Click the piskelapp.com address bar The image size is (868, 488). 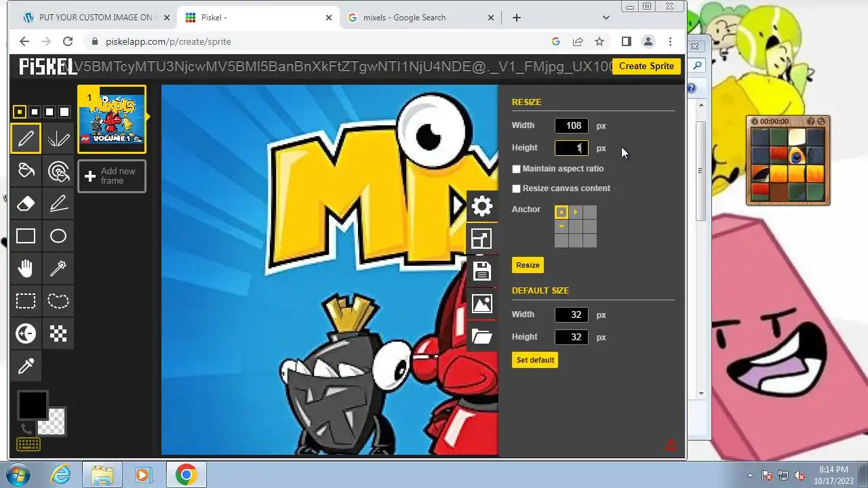click(x=315, y=41)
